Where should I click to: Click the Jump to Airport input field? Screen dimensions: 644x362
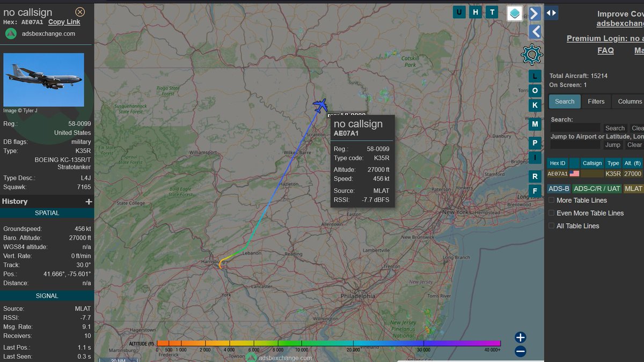click(x=575, y=145)
